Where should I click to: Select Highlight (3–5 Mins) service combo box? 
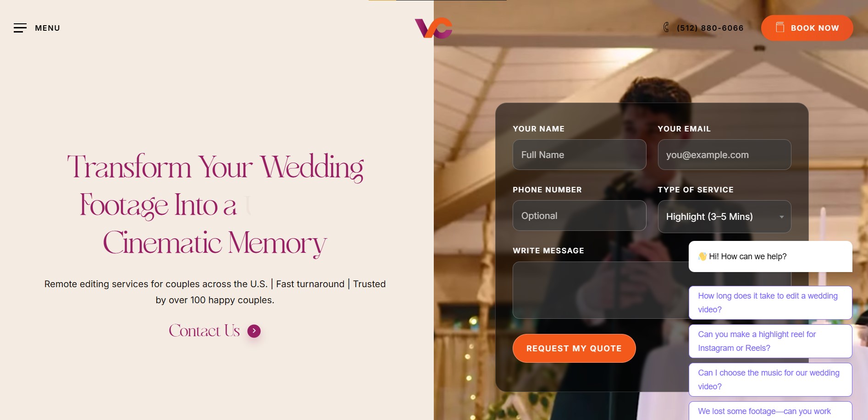point(724,217)
